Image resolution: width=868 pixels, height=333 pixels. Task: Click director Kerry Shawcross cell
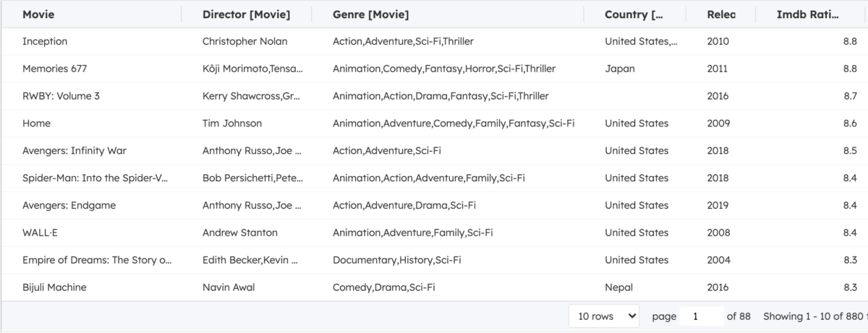tap(252, 96)
